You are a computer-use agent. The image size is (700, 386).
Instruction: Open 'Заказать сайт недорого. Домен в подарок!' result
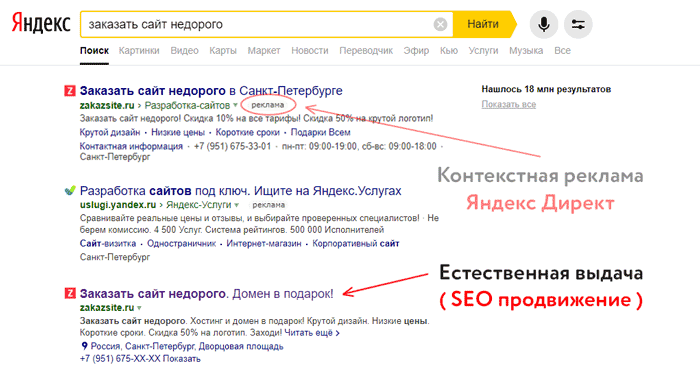206,294
